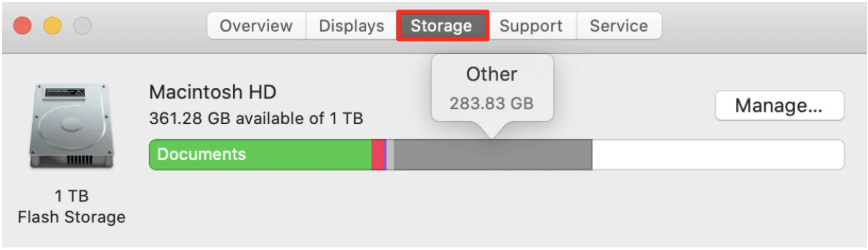This screenshot has height=250, width=868.
Task: Click the 361.28 GB available text
Action: (x=256, y=119)
